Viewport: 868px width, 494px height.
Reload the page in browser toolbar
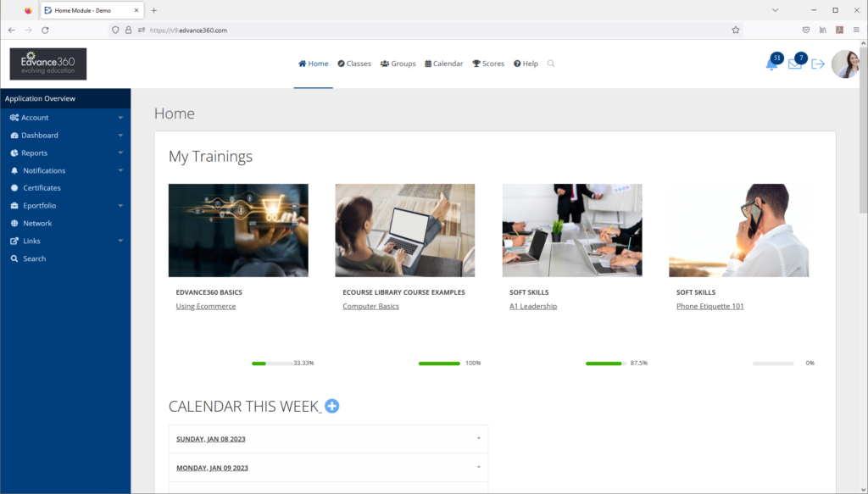[x=46, y=30]
